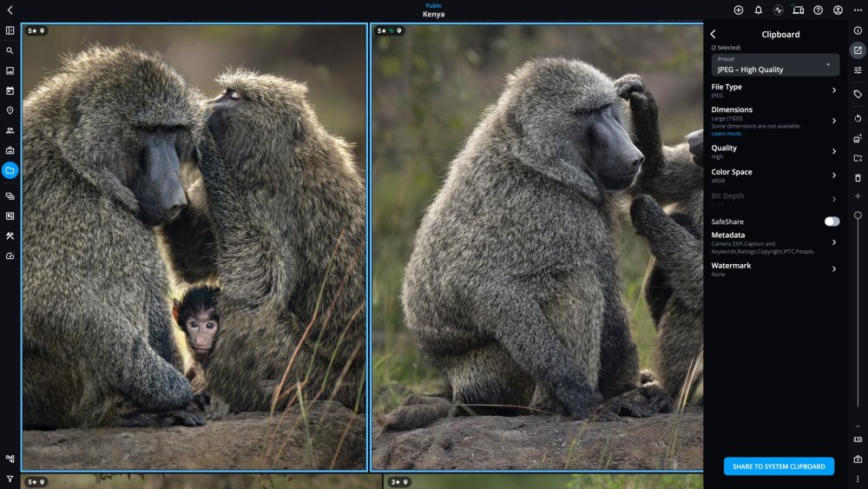Screen dimensions: 868x489
Task: Open the Dashboard layout icon
Action: [10, 215]
